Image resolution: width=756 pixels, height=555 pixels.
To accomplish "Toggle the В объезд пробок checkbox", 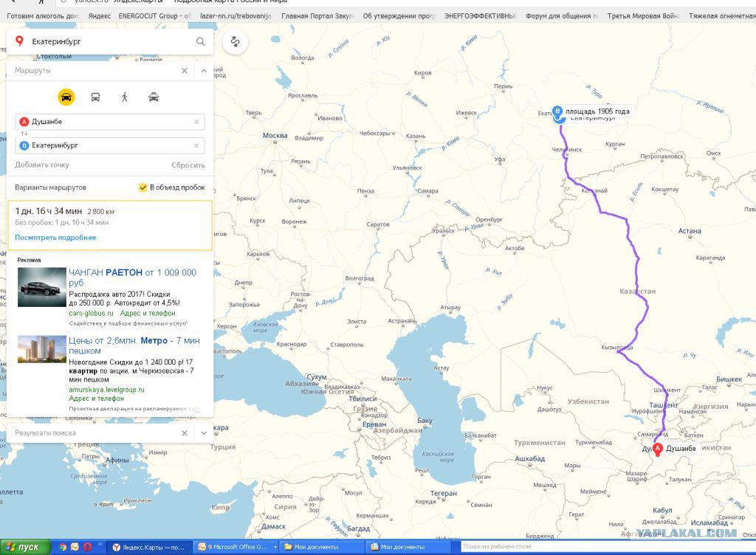I will tap(142, 187).
